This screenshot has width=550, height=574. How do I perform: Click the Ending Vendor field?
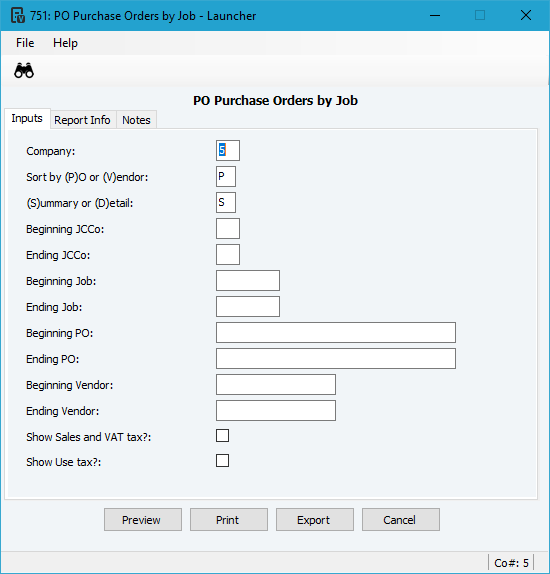(x=276, y=410)
